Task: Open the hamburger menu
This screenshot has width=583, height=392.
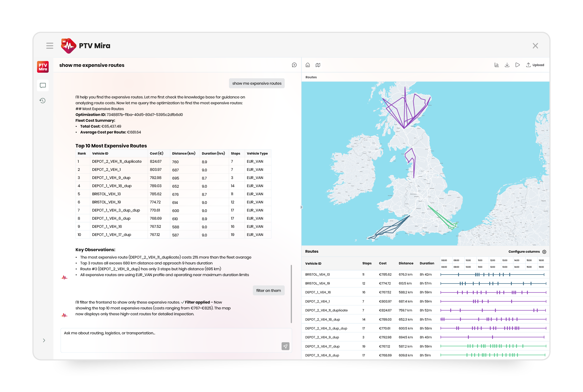Action: click(x=50, y=46)
